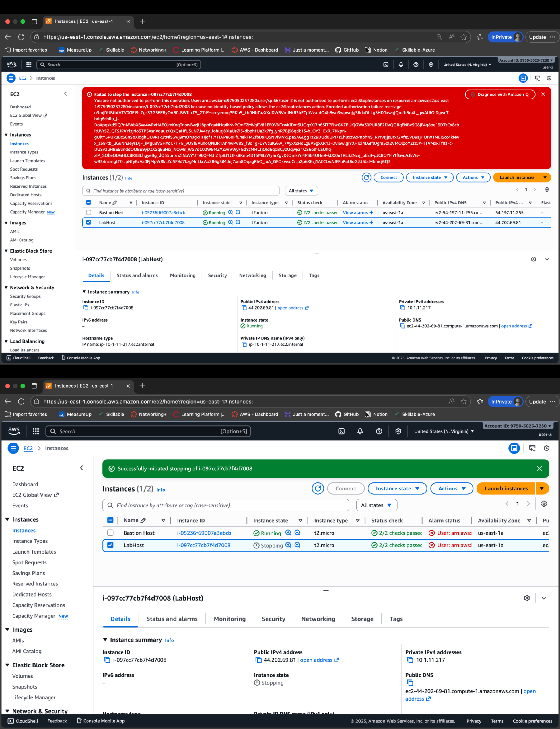Open the Actions dropdown

pyautogui.click(x=473, y=177)
